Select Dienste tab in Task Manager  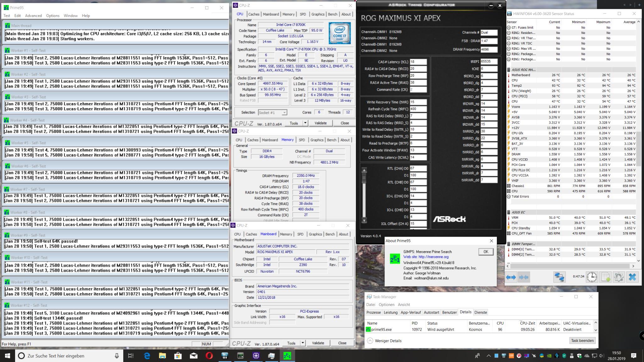tap(480, 312)
